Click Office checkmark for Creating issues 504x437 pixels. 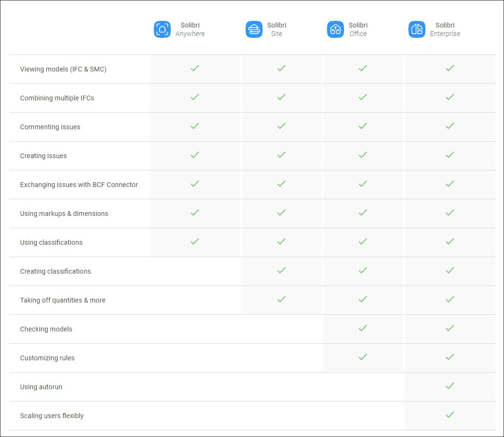pyautogui.click(x=363, y=155)
